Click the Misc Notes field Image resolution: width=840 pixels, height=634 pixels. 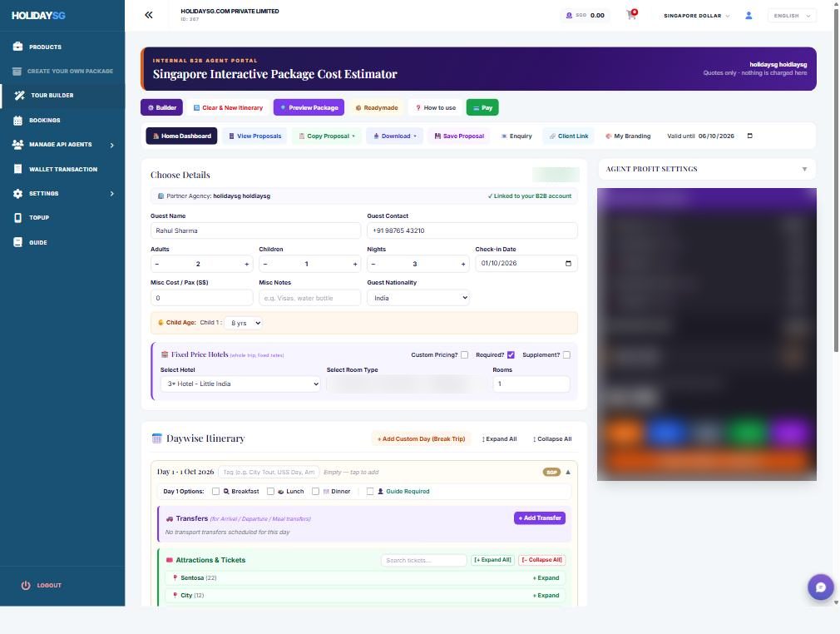pyautogui.click(x=309, y=298)
